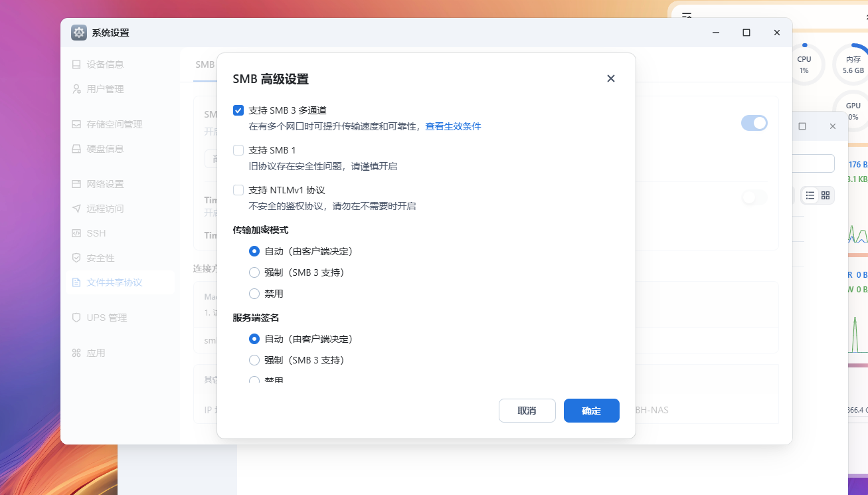Image resolution: width=868 pixels, height=495 pixels.
Task: Open 安全性 in the sidebar
Action: 120,258
